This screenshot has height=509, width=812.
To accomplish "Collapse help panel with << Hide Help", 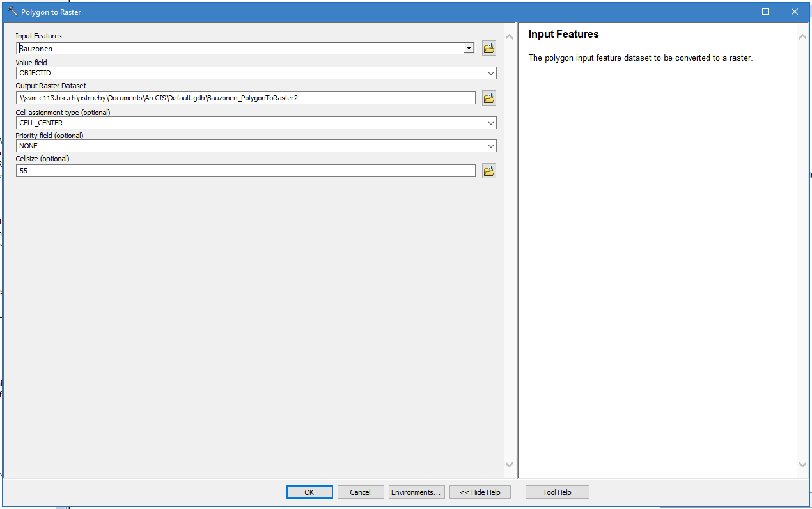I will pos(480,492).
